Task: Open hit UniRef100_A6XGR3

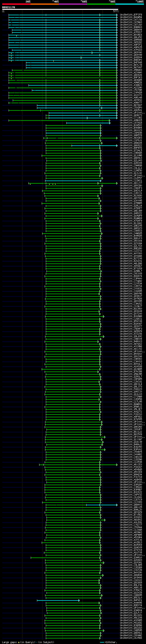Action: (131, 138)
